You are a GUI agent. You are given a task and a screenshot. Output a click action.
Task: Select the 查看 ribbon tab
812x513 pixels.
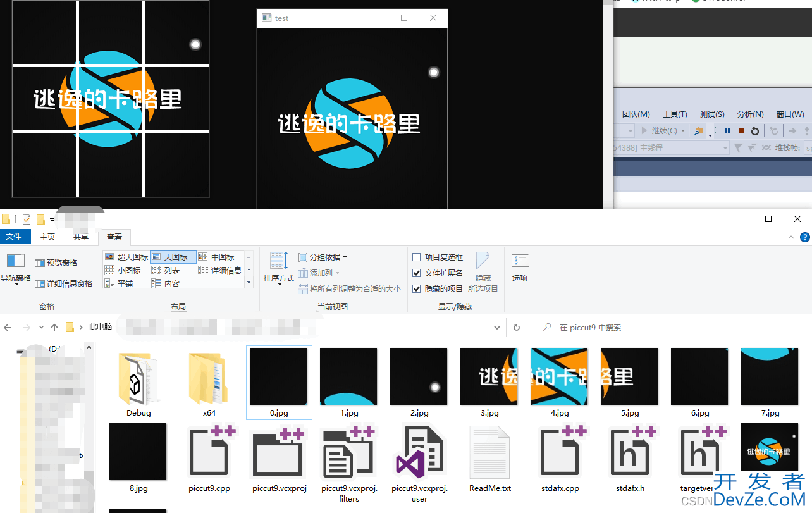[114, 237]
